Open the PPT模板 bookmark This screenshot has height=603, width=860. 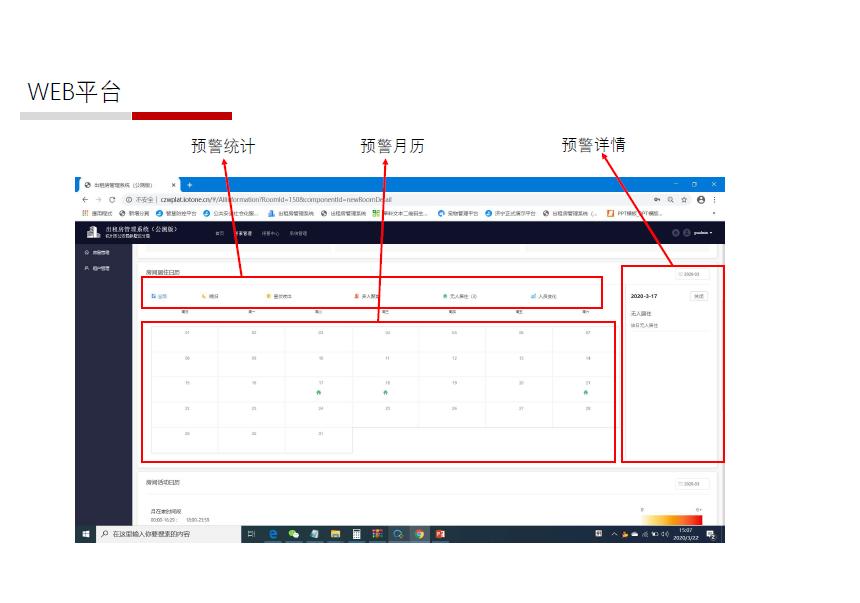(635, 213)
